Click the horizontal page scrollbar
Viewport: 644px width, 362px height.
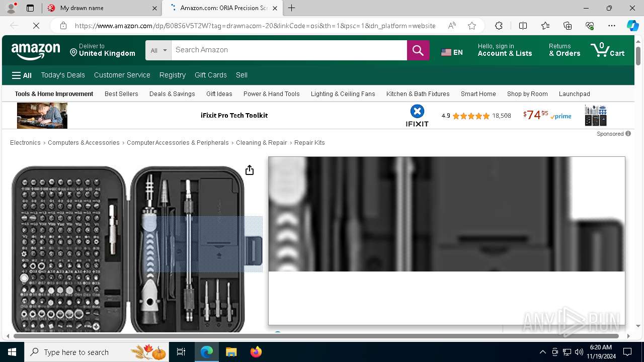pos(316,336)
